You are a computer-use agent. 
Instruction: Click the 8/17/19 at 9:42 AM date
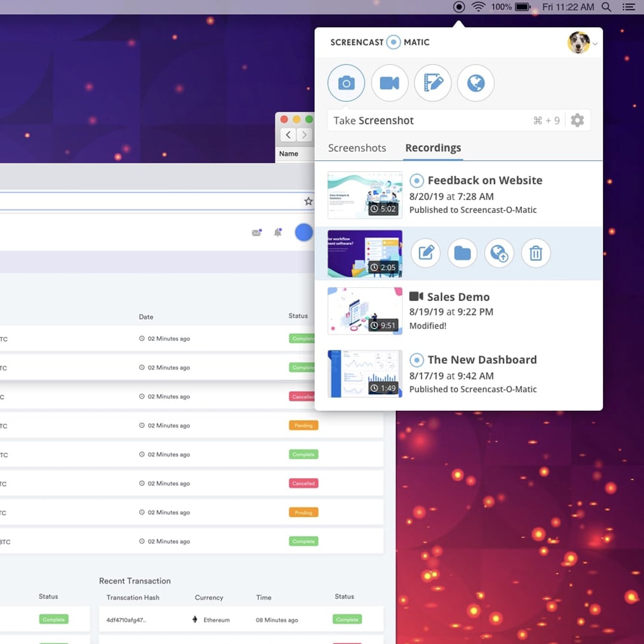[x=451, y=376]
